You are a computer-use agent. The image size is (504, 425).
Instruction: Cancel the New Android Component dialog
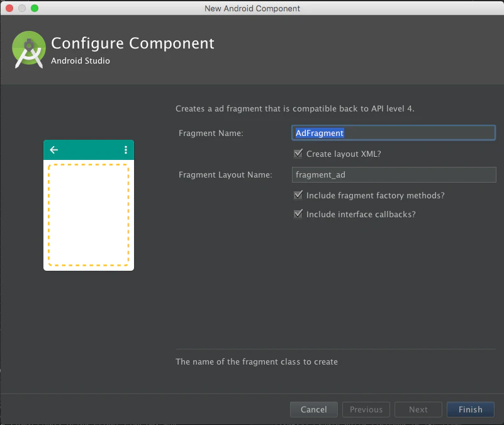pos(314,409)
